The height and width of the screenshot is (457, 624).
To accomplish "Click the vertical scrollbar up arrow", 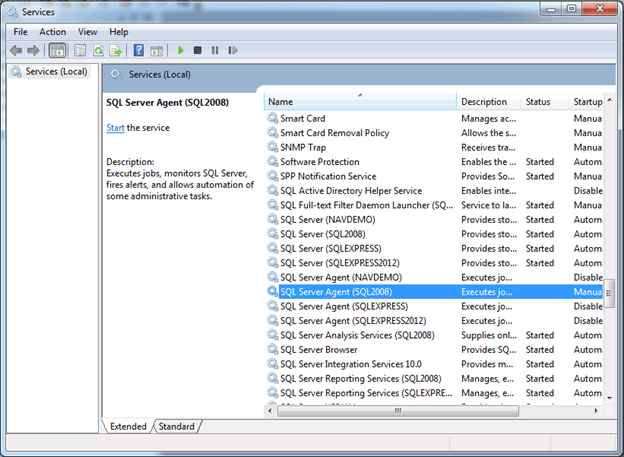I will click(x=610, y=100).
